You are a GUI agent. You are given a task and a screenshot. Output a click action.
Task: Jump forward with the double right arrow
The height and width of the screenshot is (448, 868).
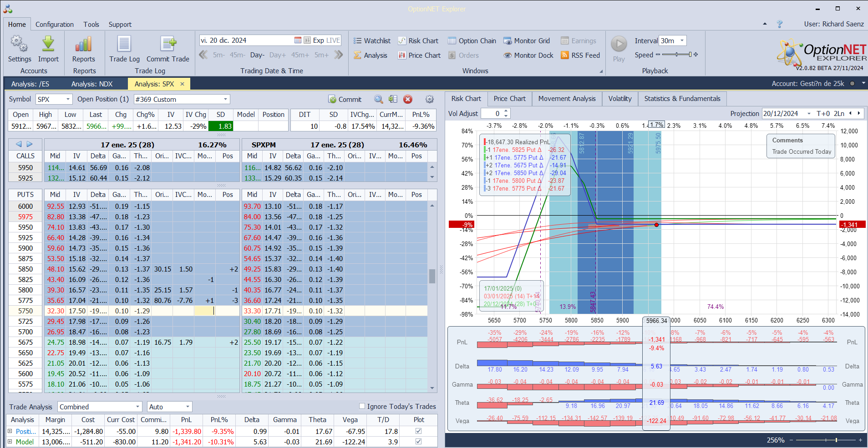(x=338, y=55)
